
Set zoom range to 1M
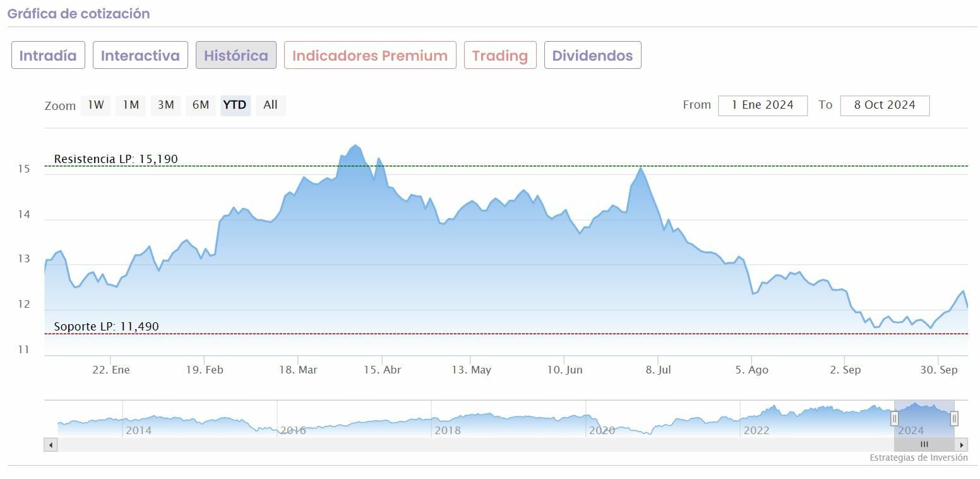coord(131,106)
